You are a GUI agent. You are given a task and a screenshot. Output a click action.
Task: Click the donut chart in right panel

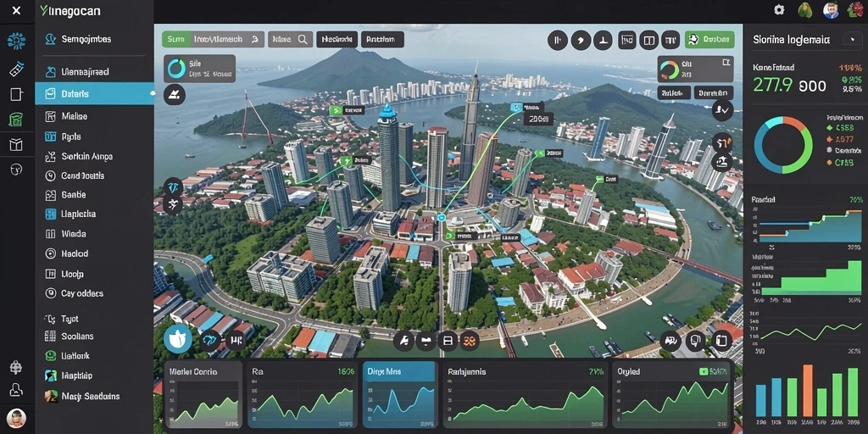(783, 145)
